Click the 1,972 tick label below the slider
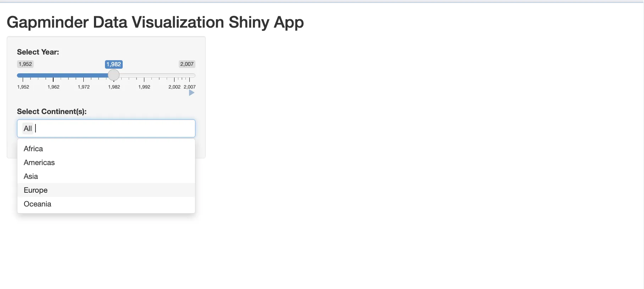Image resolution: width=644 pixels, height=289 pixels. pos(84,87)
